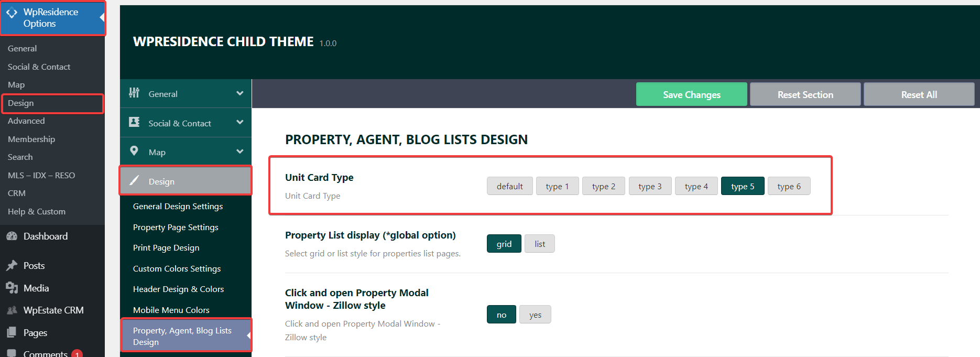This screenshot has height=357, width=980.
Task: Click the Comments notification badge
Action: (77, 354)
